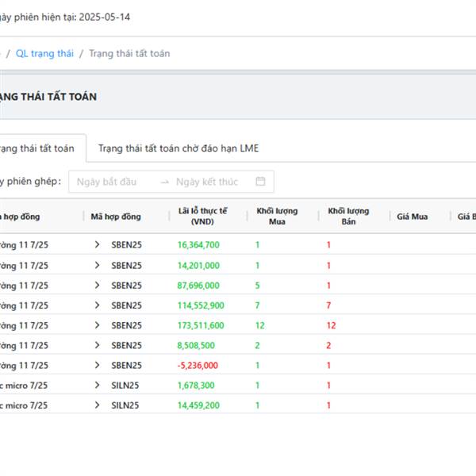The width and height of the screenshot is (476, 476).
Task: Select the 8,508,500 profit value
Action: coord(196,345)
